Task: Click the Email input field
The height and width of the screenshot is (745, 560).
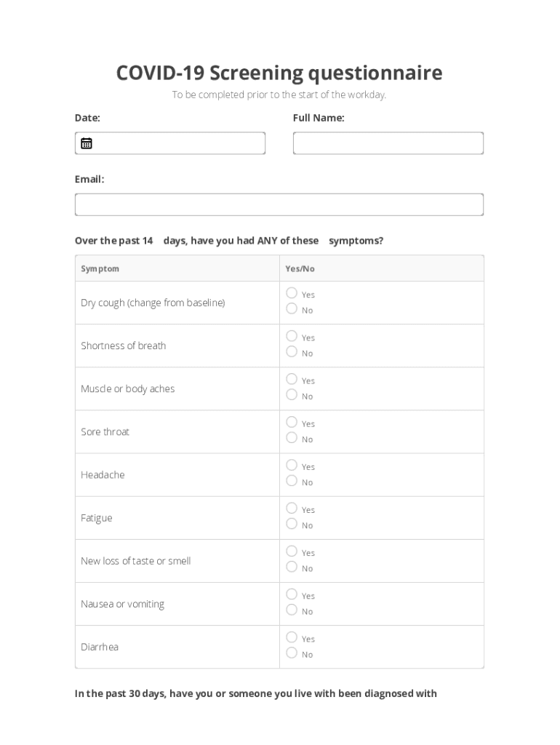Action: pyautogui.click(x=279, y=204)
